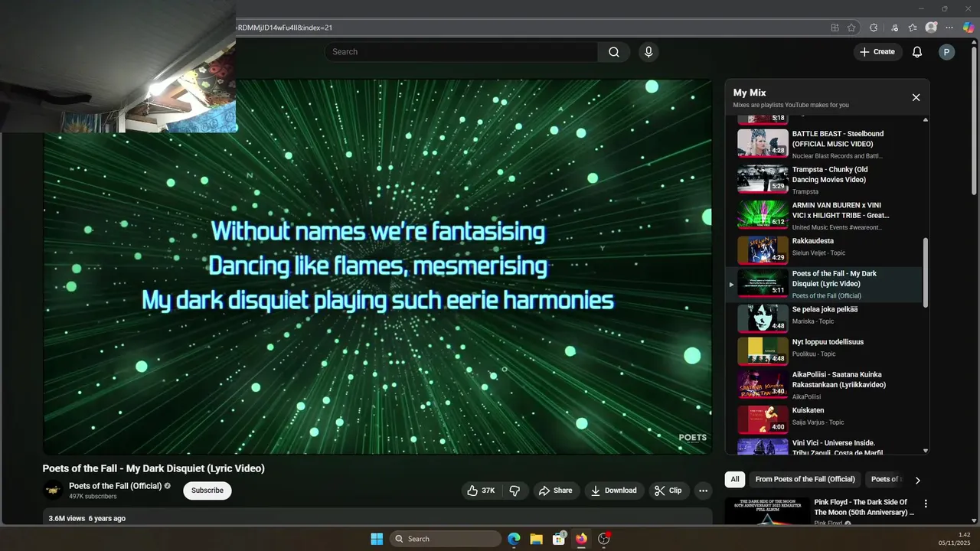Image resolution: width=980 pixels, height=551 pixels.
Task: Open browser settings and more menu
Action: pos(949,28)
